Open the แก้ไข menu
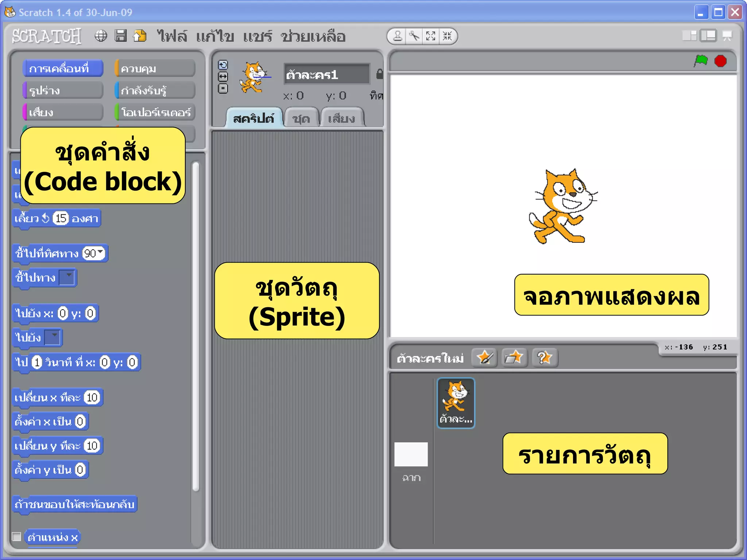 coord(215,36)
